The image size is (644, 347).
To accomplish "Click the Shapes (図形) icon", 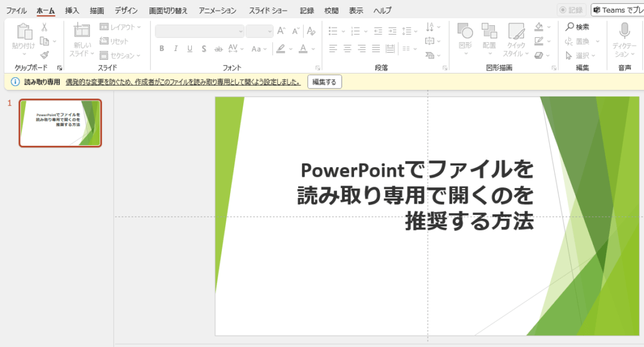I will [x=465, y=31].
